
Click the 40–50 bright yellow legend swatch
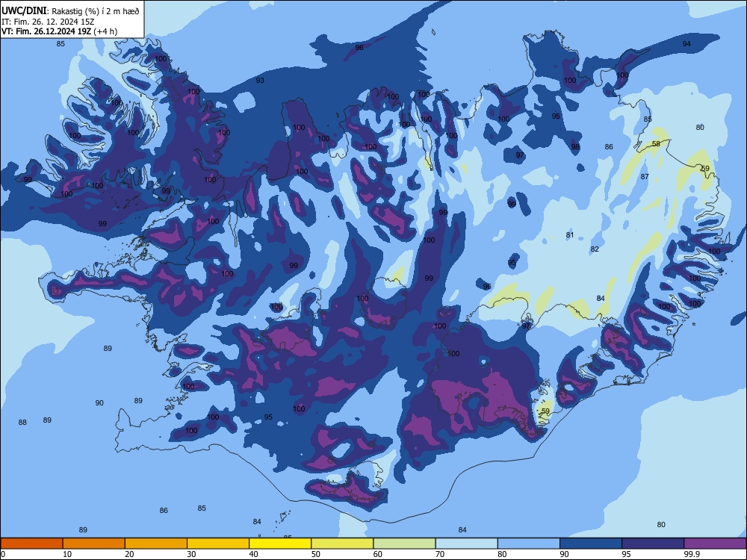[280, 544]
